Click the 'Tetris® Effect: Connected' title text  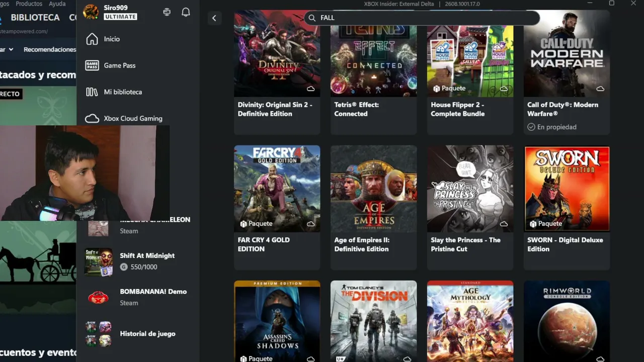[357, 109]
